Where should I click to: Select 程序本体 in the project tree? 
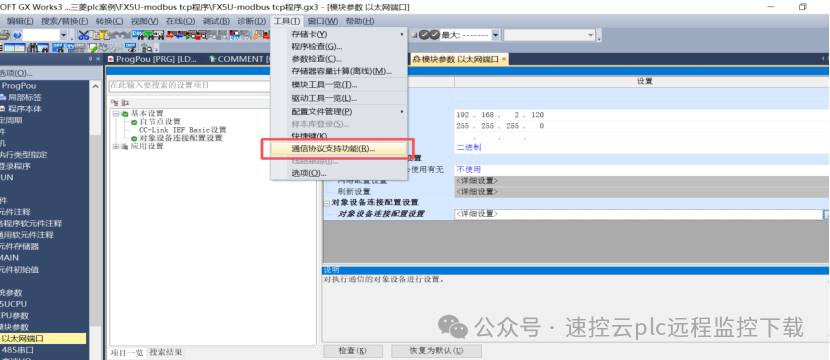click(24, 109)
